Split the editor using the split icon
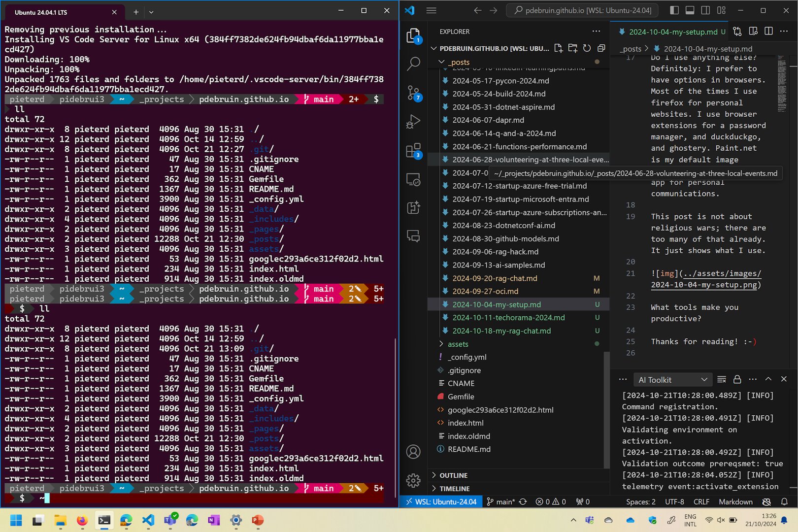This screenshot has width=798, height=532. click(x=768, y=31)
